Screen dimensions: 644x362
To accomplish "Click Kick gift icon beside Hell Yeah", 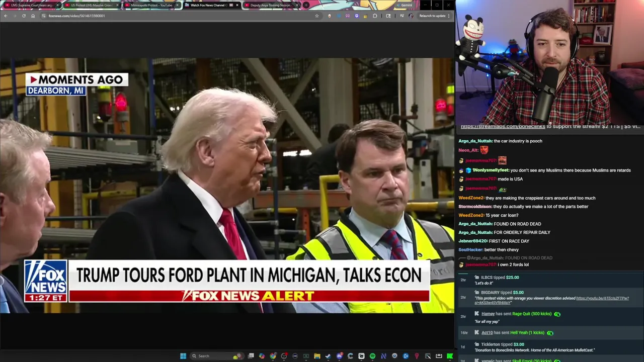I will pyautogui.click(x=550, y=332).
